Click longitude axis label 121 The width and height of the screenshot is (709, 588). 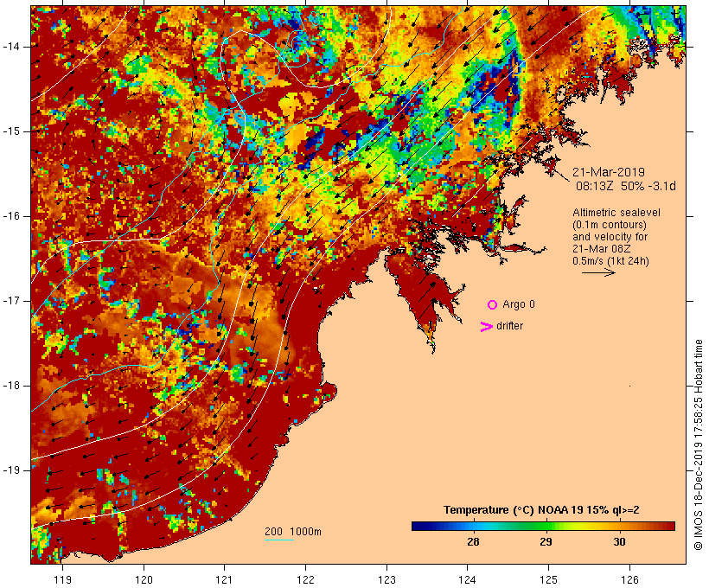[x=224, y=579]
